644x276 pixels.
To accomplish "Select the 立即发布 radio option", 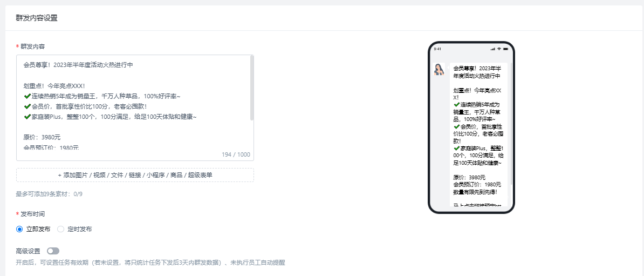I will click(20, 229).
